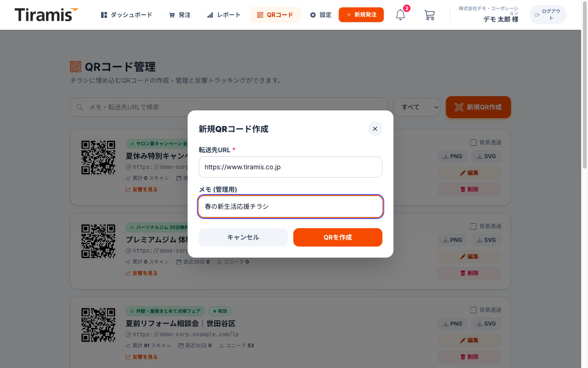The image size is (588, 368).
Task: Download SVG for プレミアムジム QR code
Action: [x=486, y=240]
